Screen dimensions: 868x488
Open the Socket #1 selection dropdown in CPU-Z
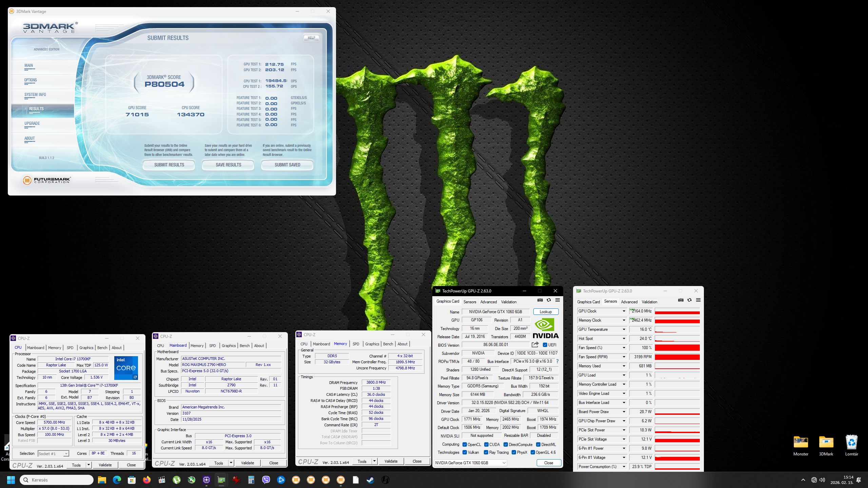click(54, 453)
